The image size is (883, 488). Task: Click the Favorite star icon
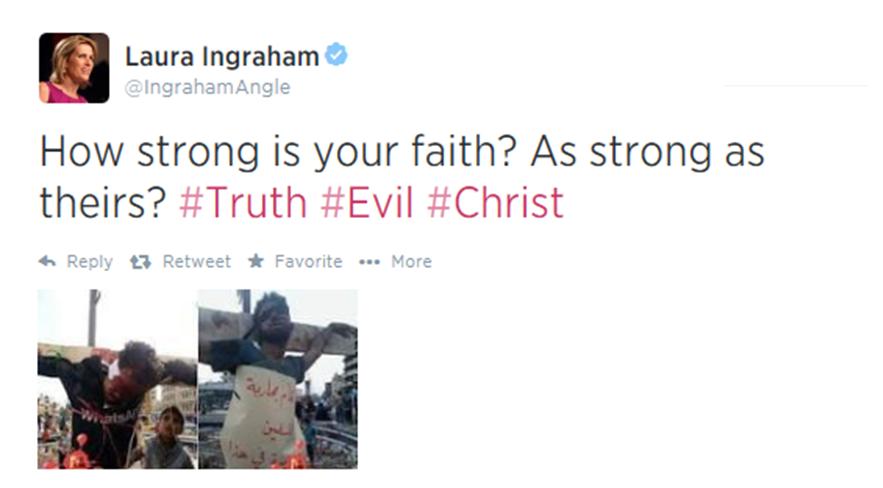pos(256,261)
